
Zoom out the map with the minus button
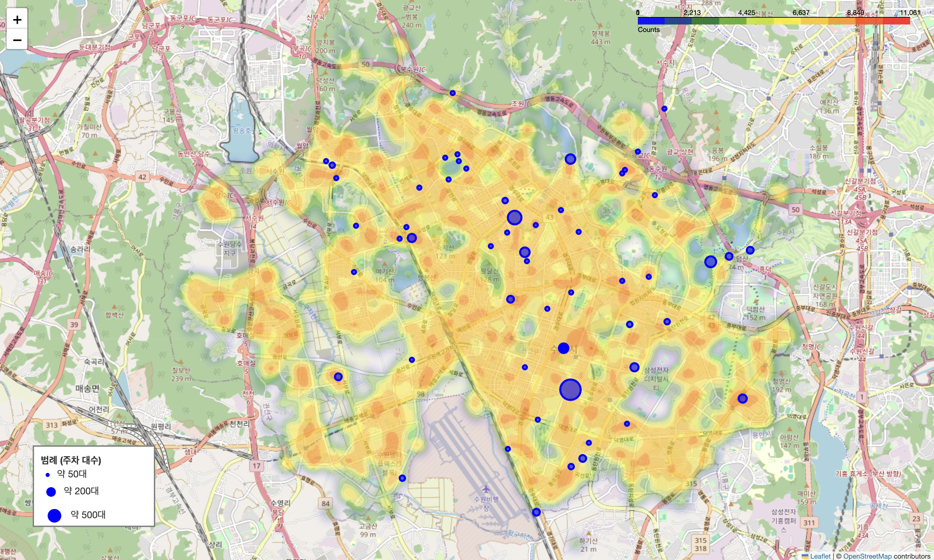tap(17, 39)
